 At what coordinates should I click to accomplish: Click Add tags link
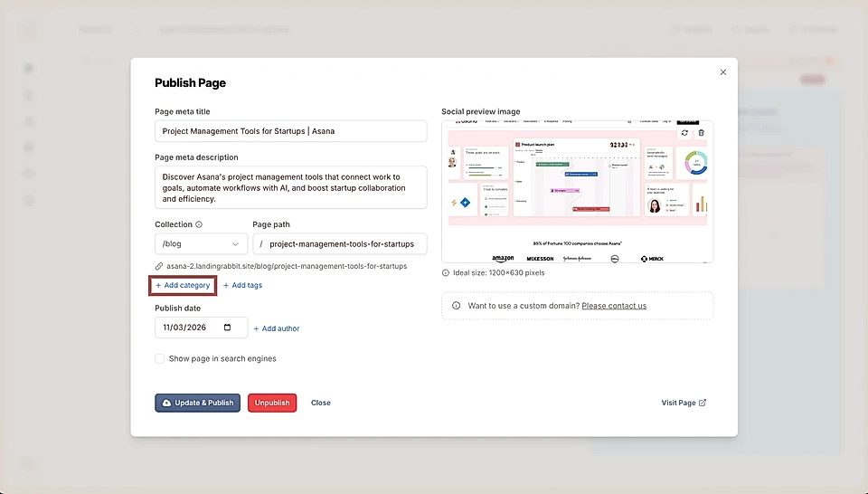coord(242,285)
